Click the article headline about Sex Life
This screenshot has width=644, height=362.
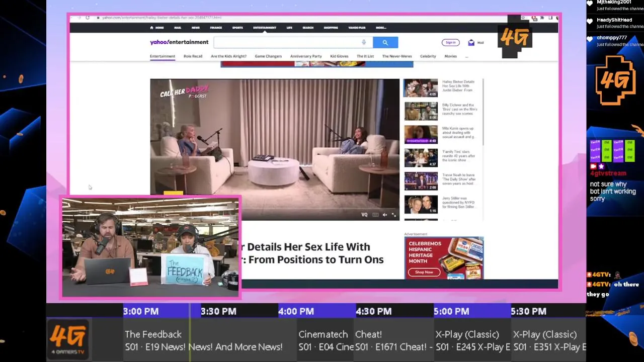(x=313, y=253)
